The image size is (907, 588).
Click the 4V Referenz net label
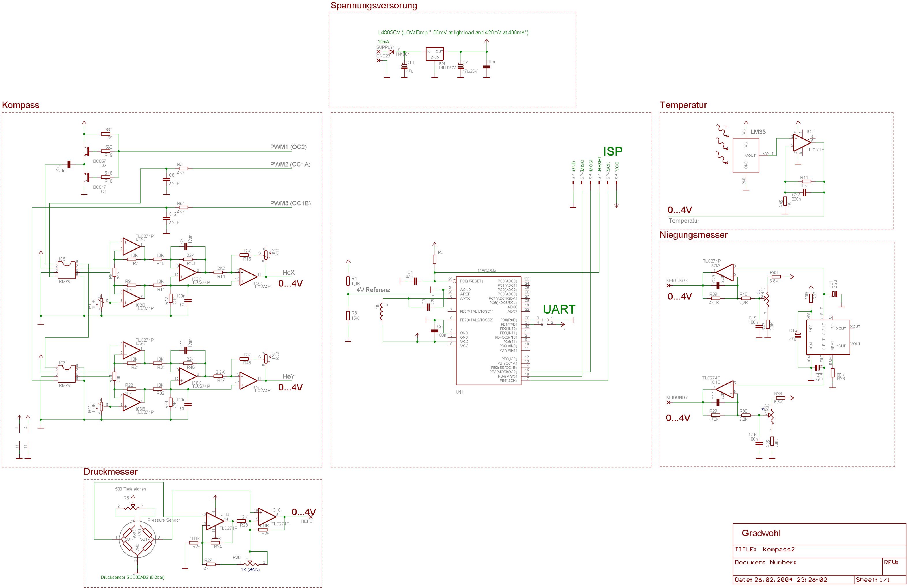(373, 290)
